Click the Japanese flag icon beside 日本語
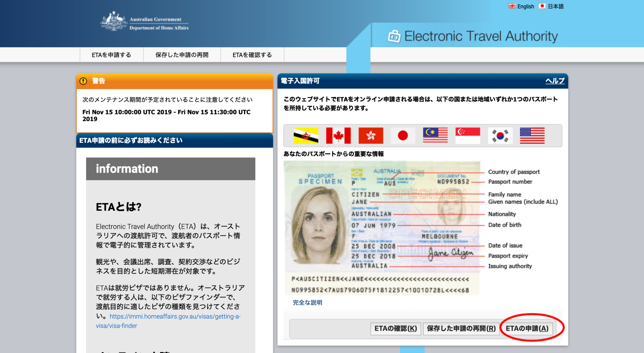This screenshot has height=353, width=644. 542,6
